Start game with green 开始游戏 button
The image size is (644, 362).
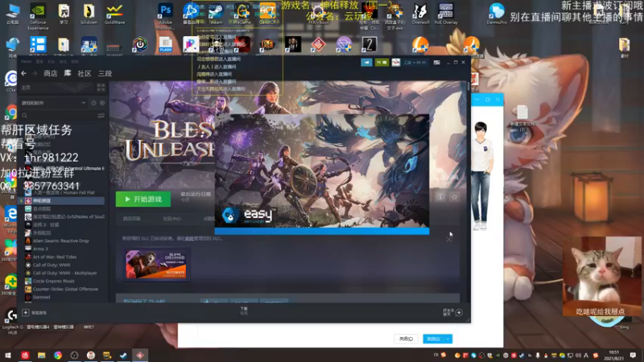point(143,199)
